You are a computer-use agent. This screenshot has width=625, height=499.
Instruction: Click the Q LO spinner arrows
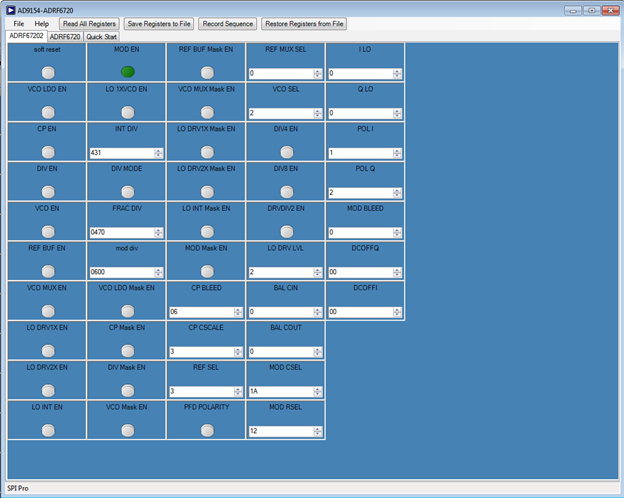tap(397, 114)
